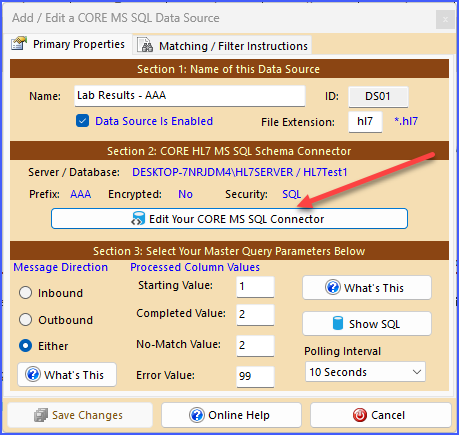Click the Message Direction heading
Screen dimensions: 459x435
[60, 267]
